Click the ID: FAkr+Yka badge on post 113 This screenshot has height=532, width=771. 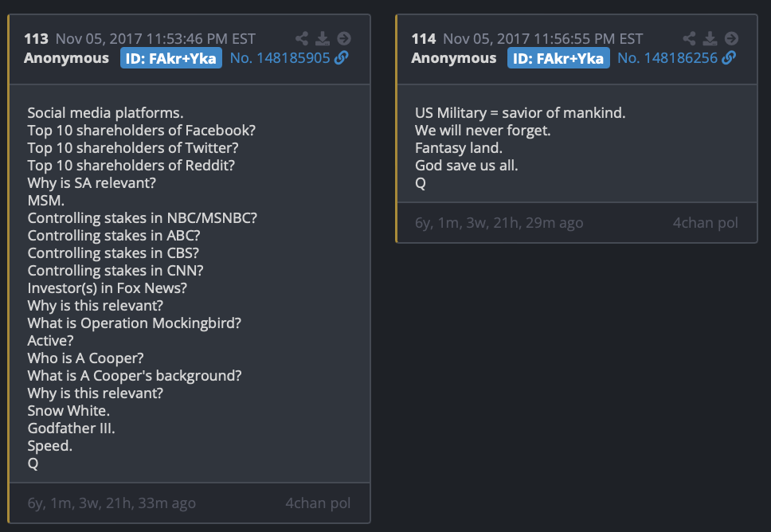pyautogui.click(x=171, y=58)
